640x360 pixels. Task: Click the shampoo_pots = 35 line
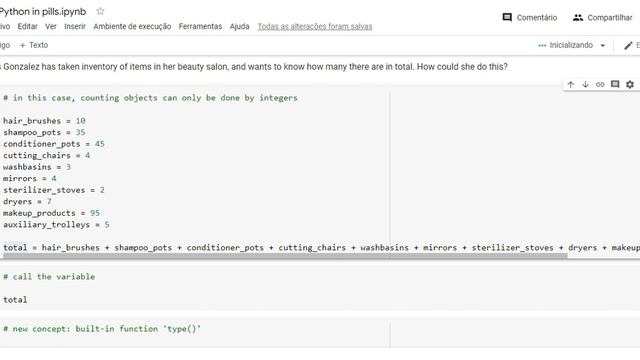pos(44,132)
